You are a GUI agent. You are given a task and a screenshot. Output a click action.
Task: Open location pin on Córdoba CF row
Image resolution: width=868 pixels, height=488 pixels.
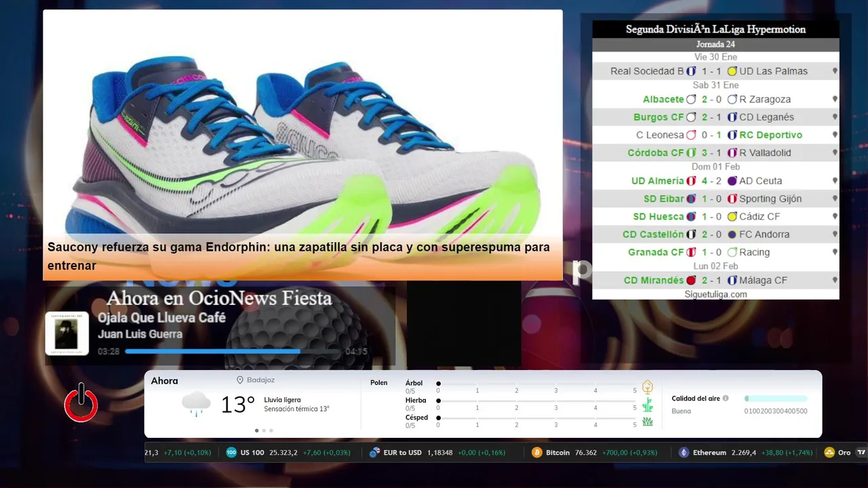[835, 153]
